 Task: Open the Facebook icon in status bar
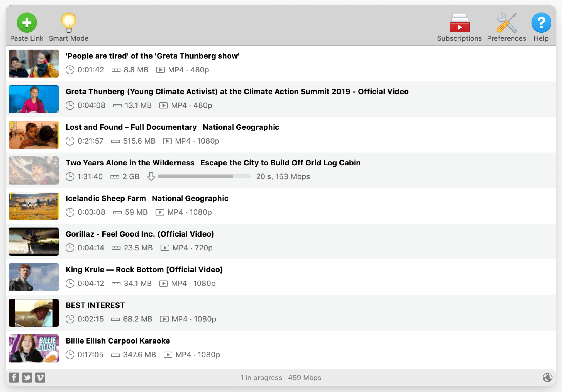point(14,377)
